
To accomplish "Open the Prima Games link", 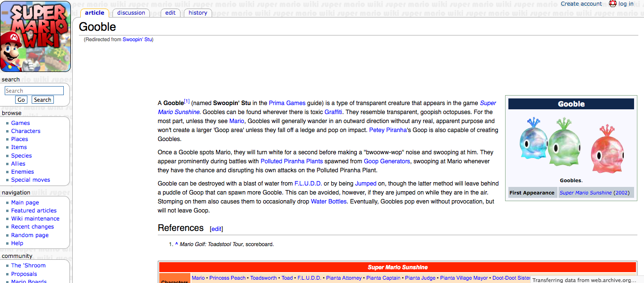I will pos(287,103).
